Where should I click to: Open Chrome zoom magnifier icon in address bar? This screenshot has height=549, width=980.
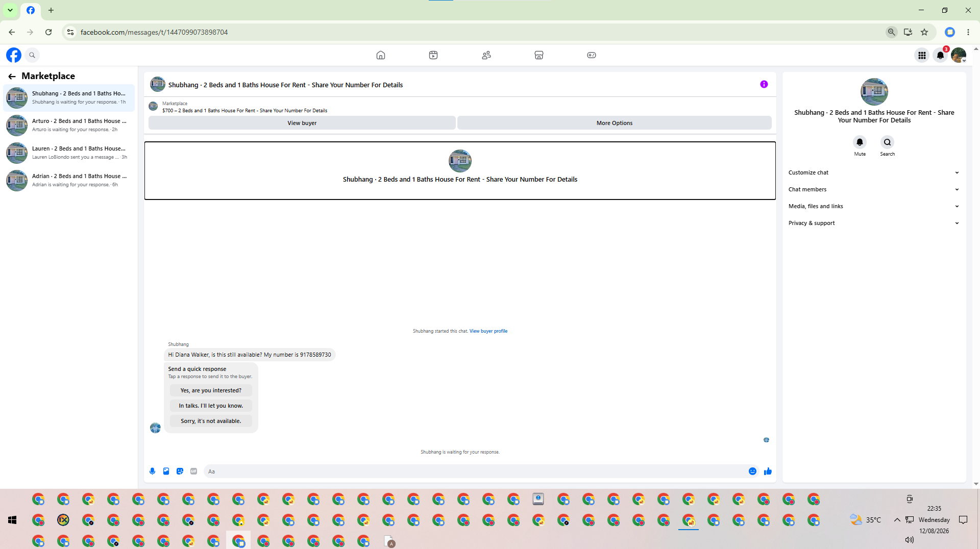click(x=892, y=32)
